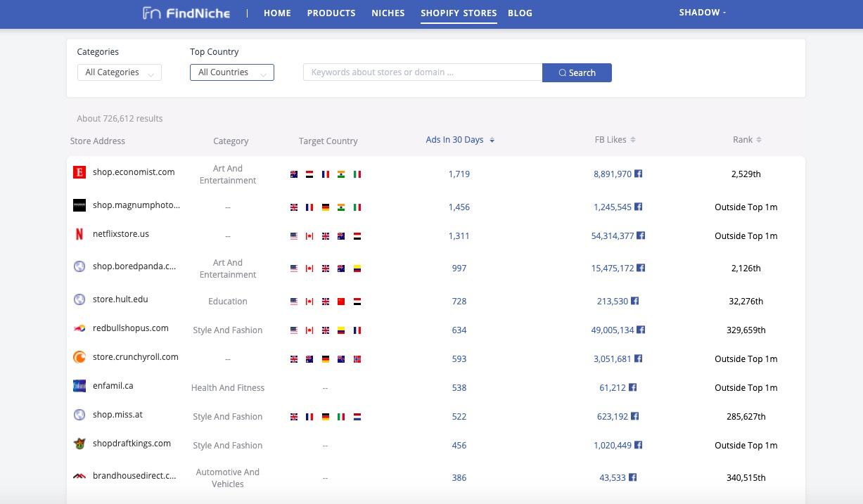This screenshot has width=863, height=504.
Task: Click the Magnum Photos store favicon
Action: pos(79,205)
